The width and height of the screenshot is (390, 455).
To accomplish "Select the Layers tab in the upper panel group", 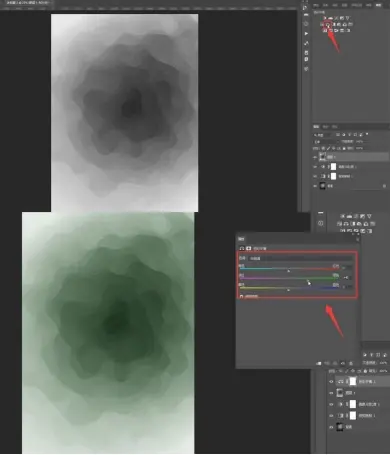I will (316, 127).
